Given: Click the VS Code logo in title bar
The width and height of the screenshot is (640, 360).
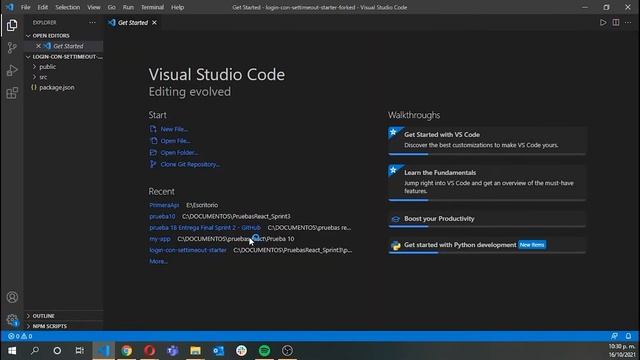Looking at the screenshot, I should coord(9,7).
